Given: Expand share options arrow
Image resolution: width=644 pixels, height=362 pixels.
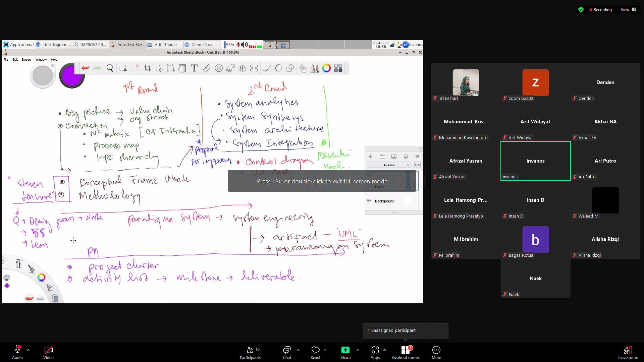Looking at the screenshot, I should click(358, 350).
